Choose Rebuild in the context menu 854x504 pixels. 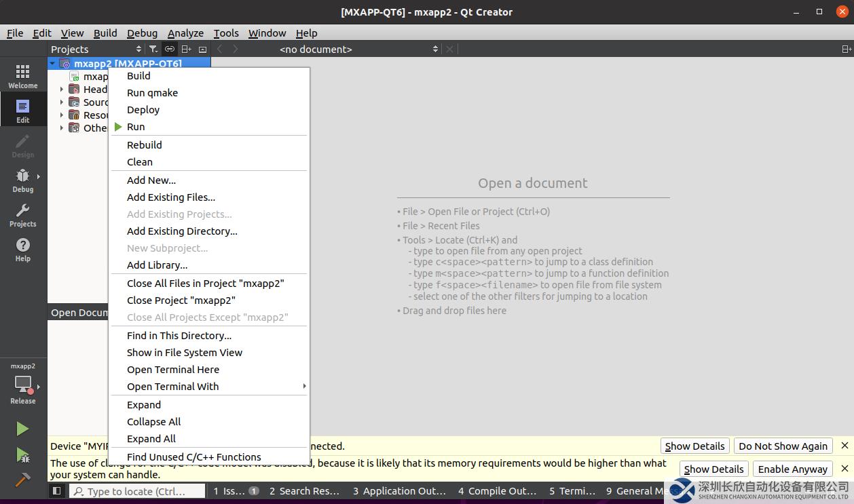pos(209,145)
